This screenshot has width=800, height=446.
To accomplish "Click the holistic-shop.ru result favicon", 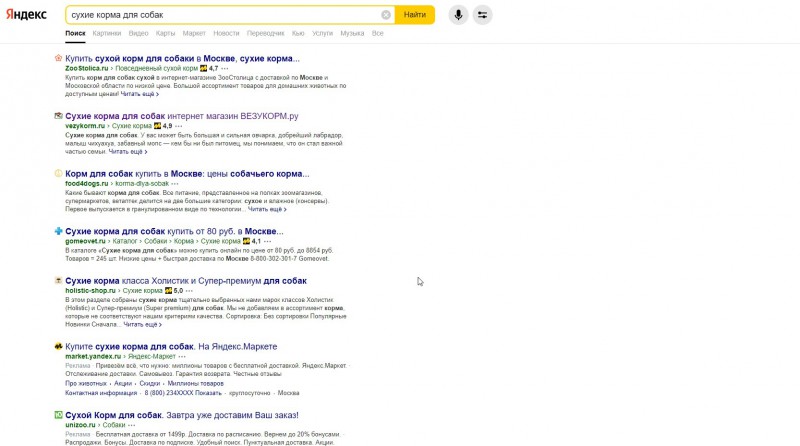I will click(58, 281).
